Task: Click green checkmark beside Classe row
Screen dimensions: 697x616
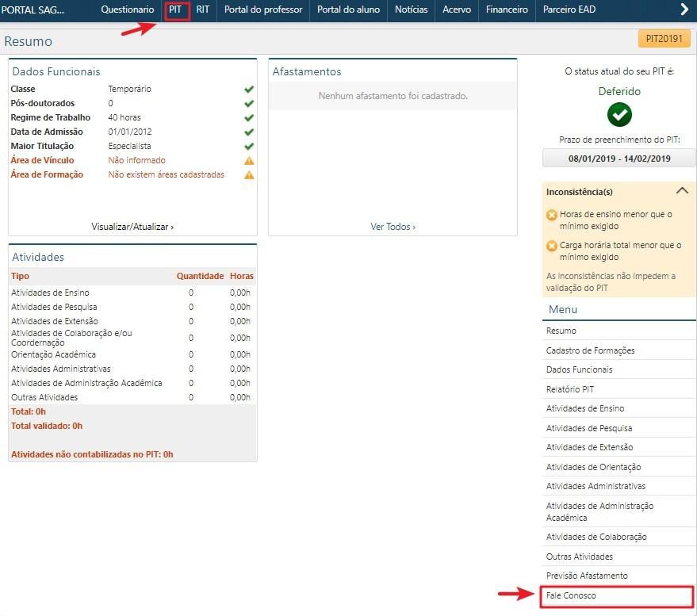Action: (249, 90)
